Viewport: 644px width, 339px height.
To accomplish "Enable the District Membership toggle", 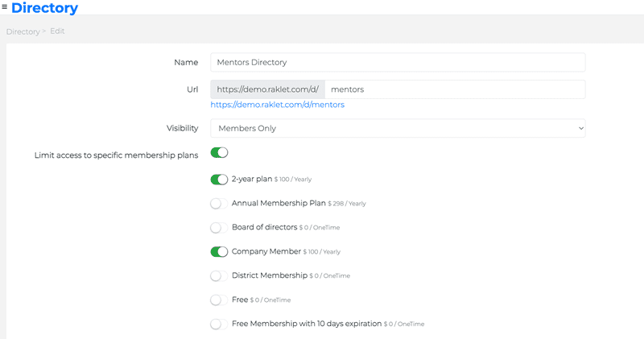I will coord(219,275).
